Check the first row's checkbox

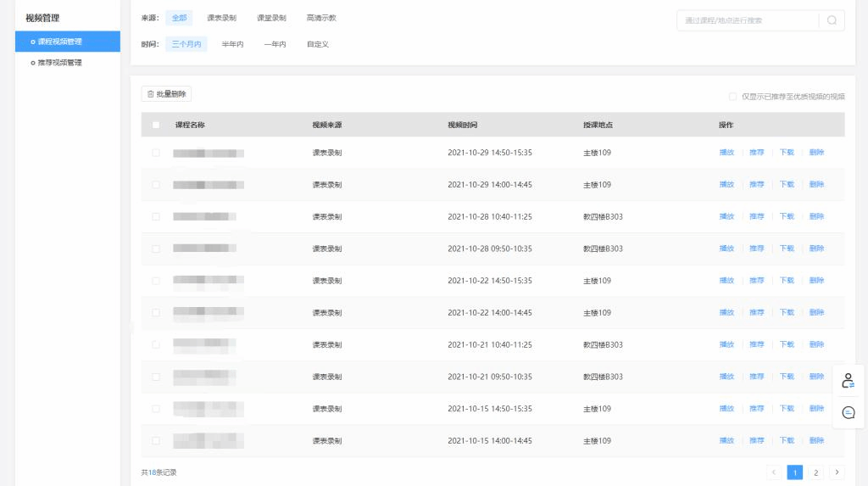(x=156, y=153)
